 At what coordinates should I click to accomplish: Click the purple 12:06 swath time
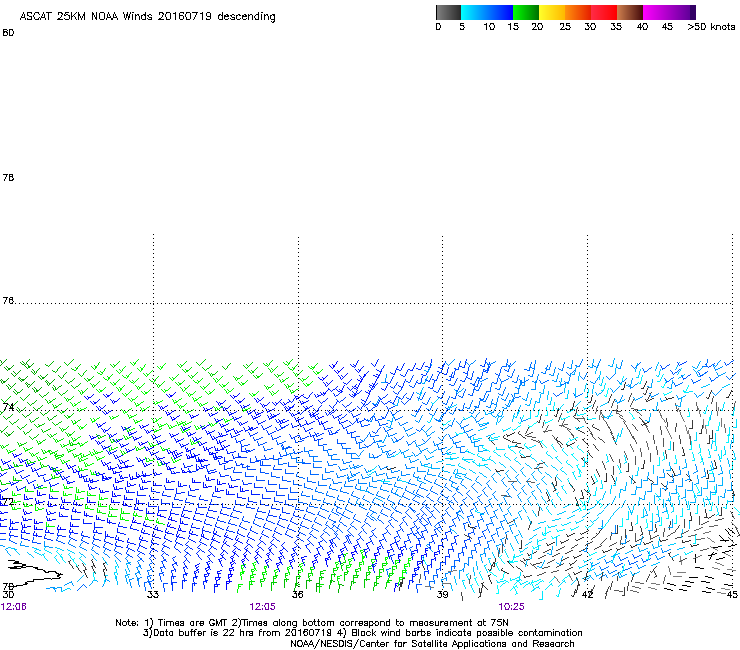point(14,607)
